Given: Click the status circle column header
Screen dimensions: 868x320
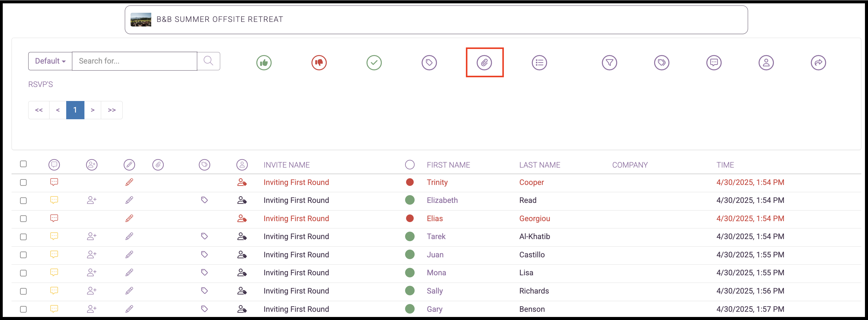Looking at the screenshot, I should tap(410, 165).
